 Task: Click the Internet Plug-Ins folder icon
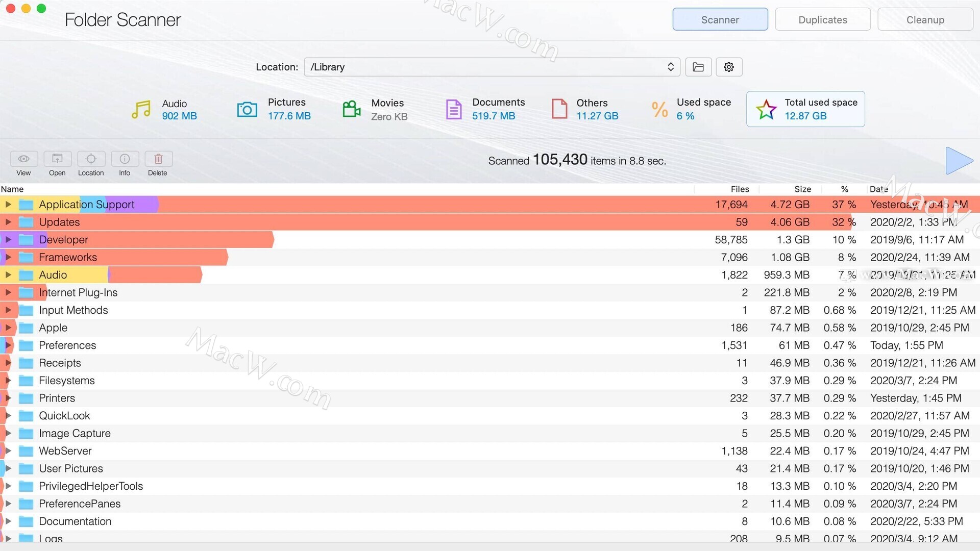[26, 293]
